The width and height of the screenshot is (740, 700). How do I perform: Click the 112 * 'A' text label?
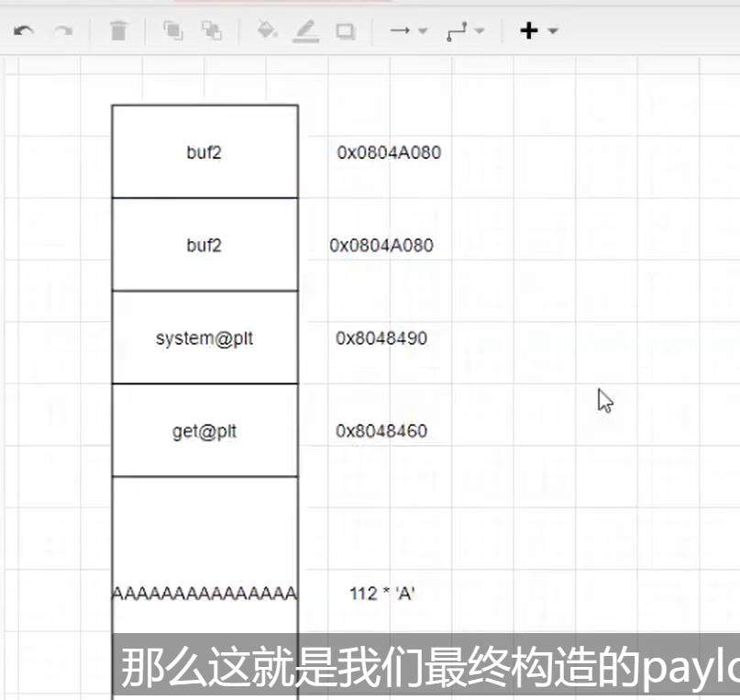pos(382,594)
